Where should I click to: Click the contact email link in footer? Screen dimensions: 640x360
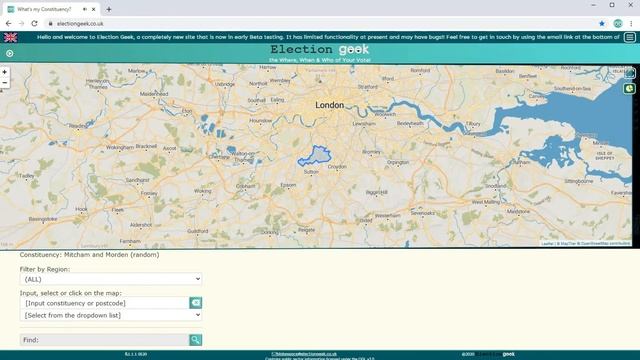tap(304, 354)
